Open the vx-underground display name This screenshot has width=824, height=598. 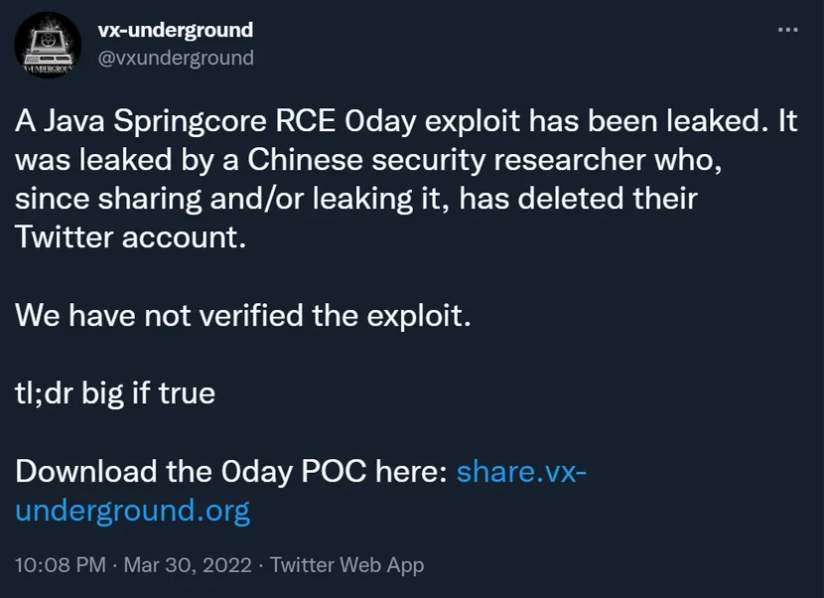click(176, 30)
